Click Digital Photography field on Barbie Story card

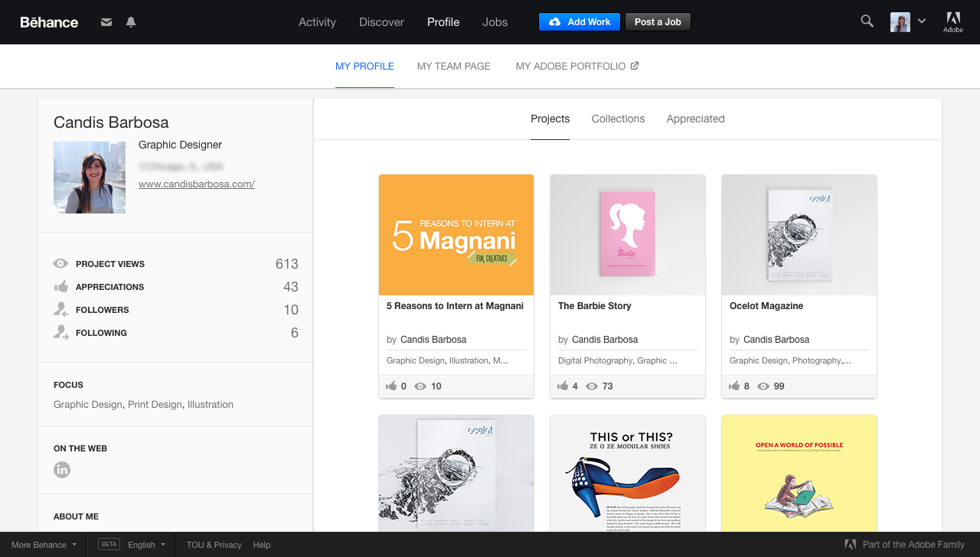point(595,360)
